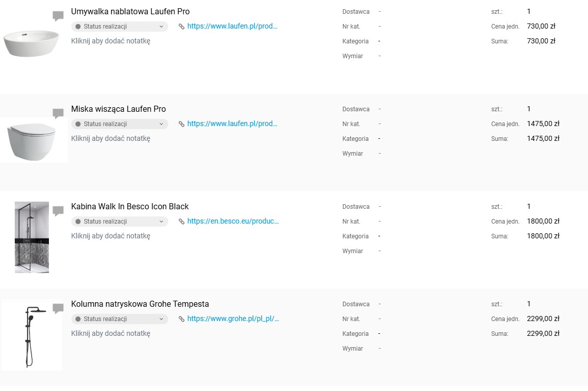Click the Besco walk-in shower cabin thumbnail

click(x=32, y=237)
